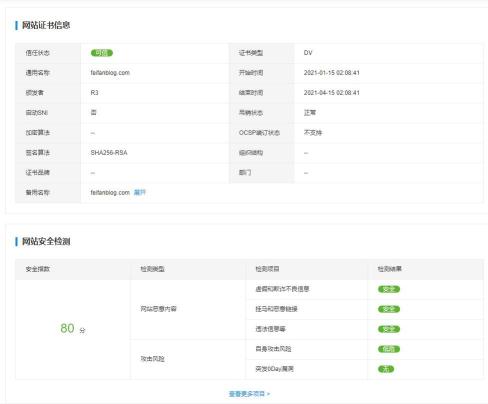Click the security score 80 分
The image size is (488, 404).
73,328
